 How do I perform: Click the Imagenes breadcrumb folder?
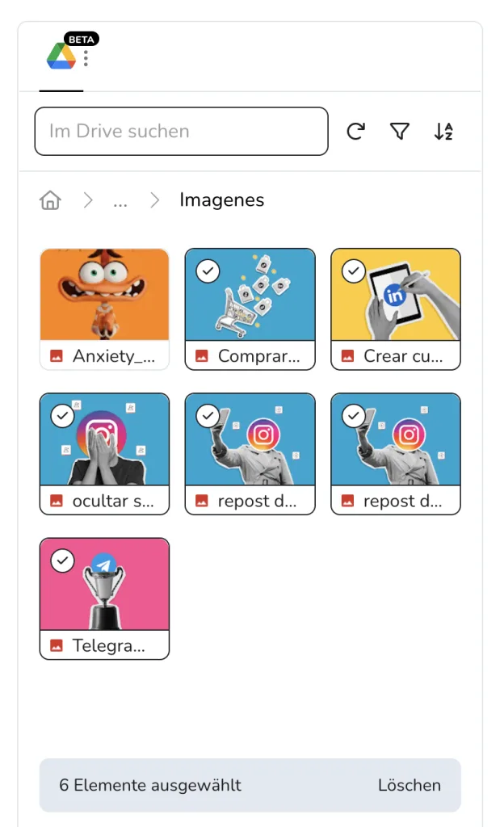221,200
